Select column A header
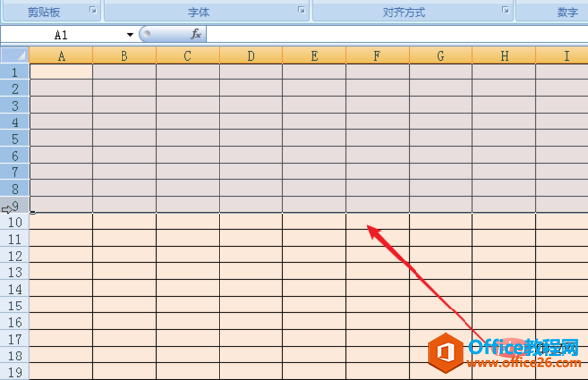This screenshot has height=380, width=588. click(61, 56)
